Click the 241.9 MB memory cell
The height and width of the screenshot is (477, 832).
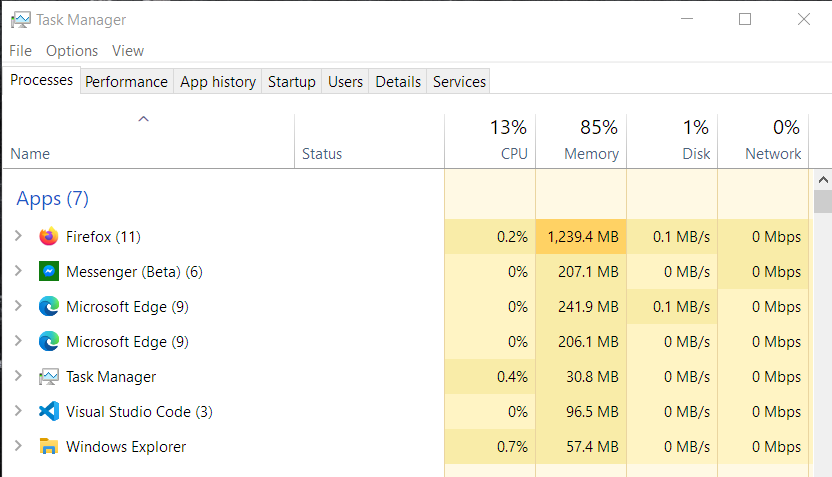point(581,307)
